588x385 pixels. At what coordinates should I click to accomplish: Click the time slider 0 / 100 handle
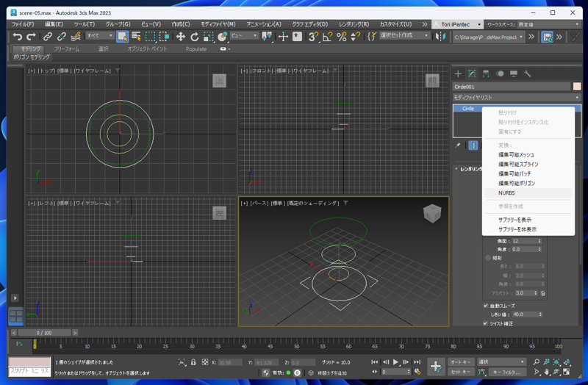click(x=44, y=333)
